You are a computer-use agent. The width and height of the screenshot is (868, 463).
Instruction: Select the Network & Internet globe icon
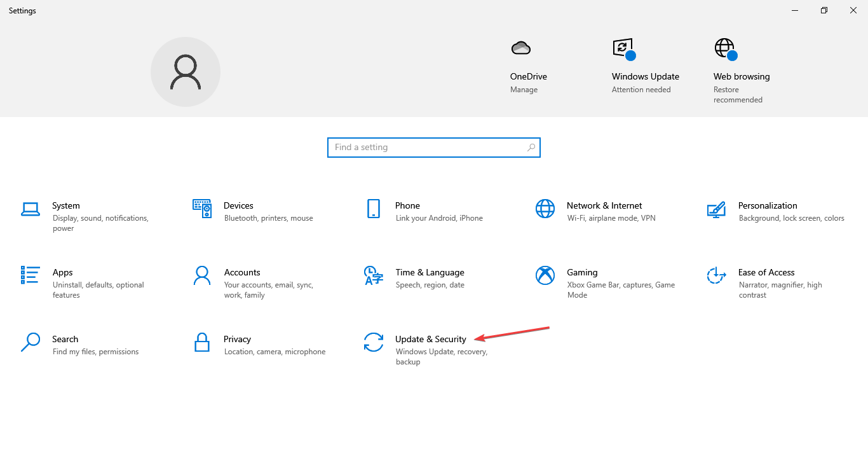pos(545,209)
